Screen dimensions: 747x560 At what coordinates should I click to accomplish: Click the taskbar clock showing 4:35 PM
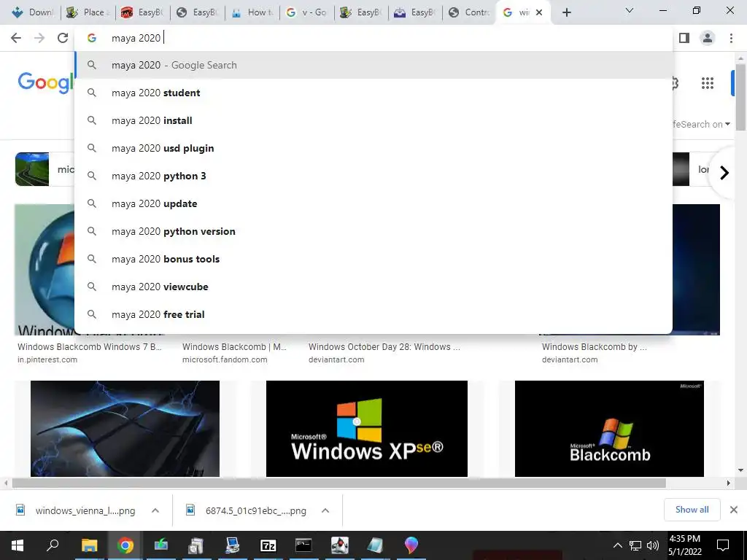(684, 545)
